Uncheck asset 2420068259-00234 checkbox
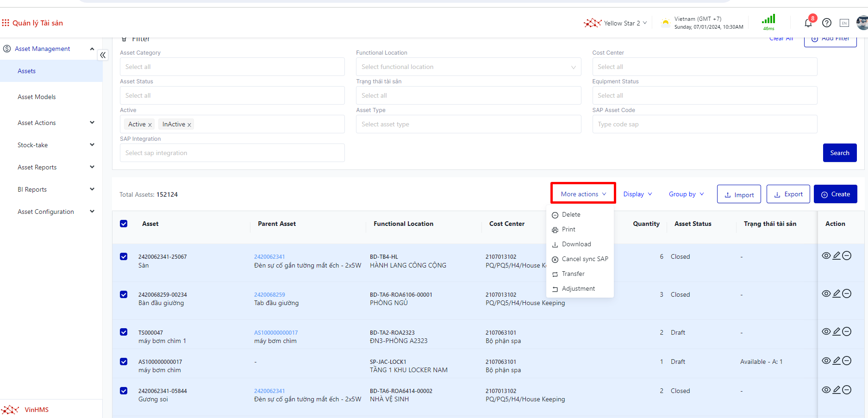 (124, 294)
